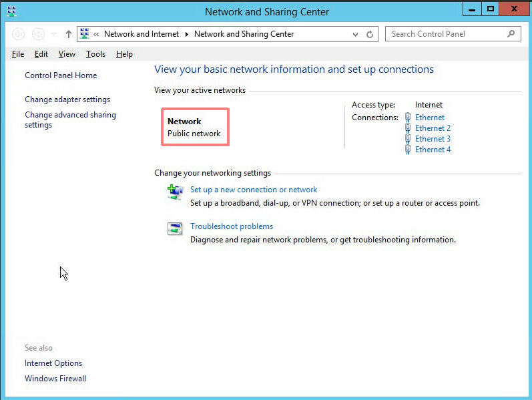The width and height of the screenshot is (532, 400).
Task: Expand breadcrumb arrow after Network and Internet
Action: tap(187, 34)
